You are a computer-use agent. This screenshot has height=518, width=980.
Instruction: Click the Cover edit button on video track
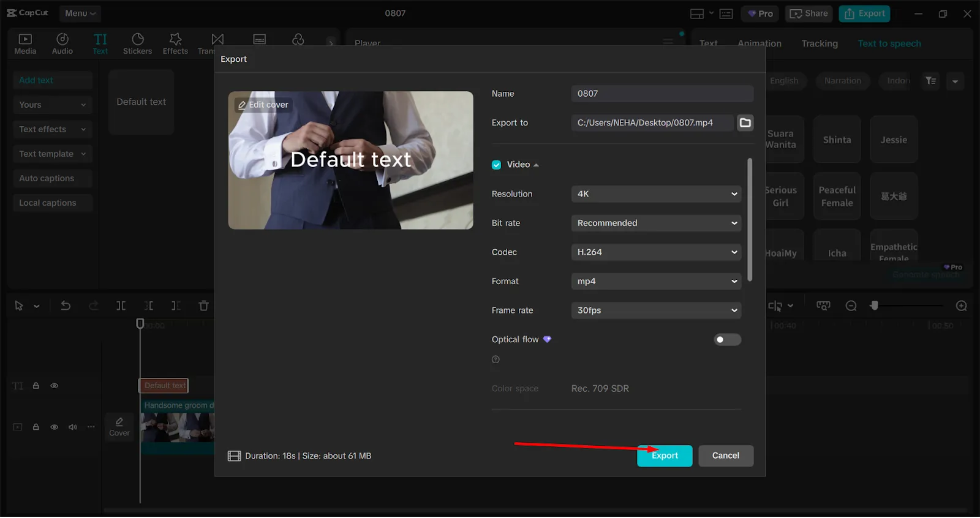pyautogui.click(x=119, y=428)
